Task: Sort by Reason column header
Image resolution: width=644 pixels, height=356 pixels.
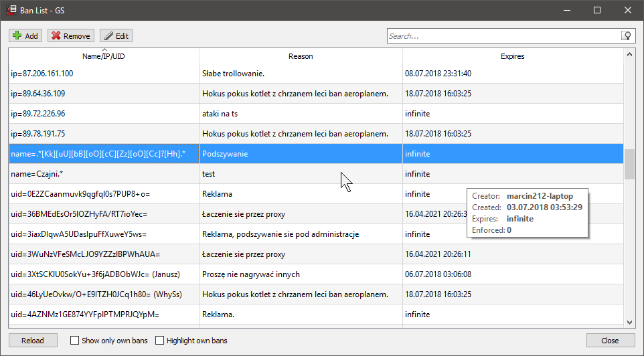Action: pos(301,56)
